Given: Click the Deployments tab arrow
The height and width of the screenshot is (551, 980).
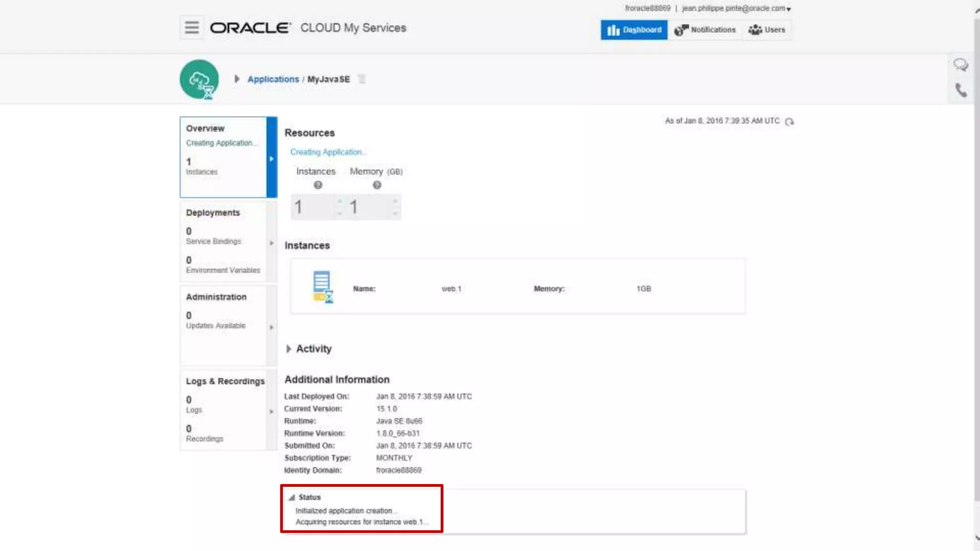Looking at the screenshot, I should pyautogui.click(x=272, y=242).
